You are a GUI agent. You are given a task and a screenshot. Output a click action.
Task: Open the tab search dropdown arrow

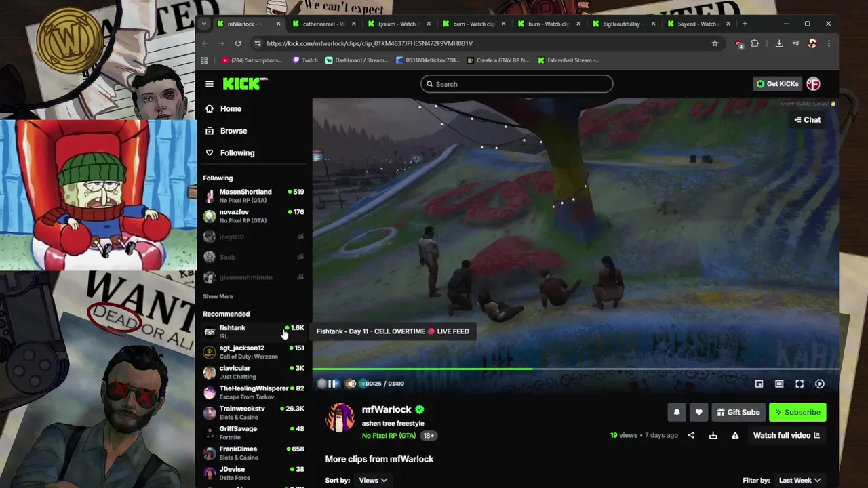coord(203,24)
